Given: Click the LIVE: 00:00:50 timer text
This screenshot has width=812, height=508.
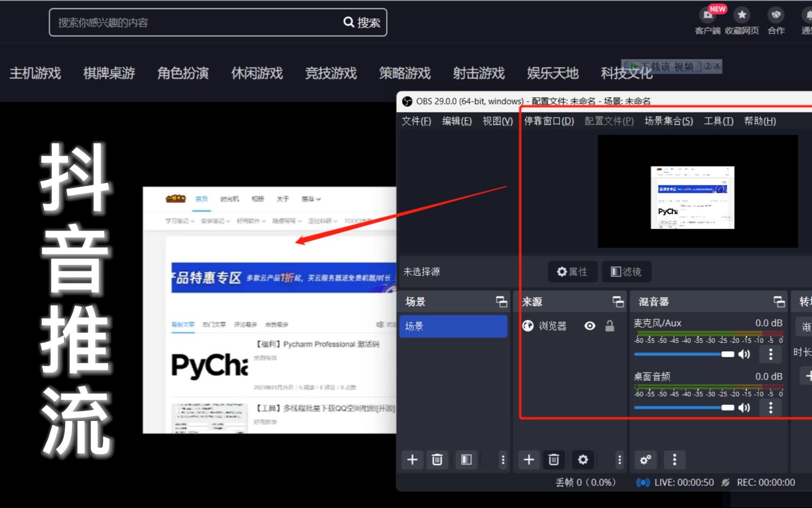Looking at the screenshot, I should (x=684, y=483).
